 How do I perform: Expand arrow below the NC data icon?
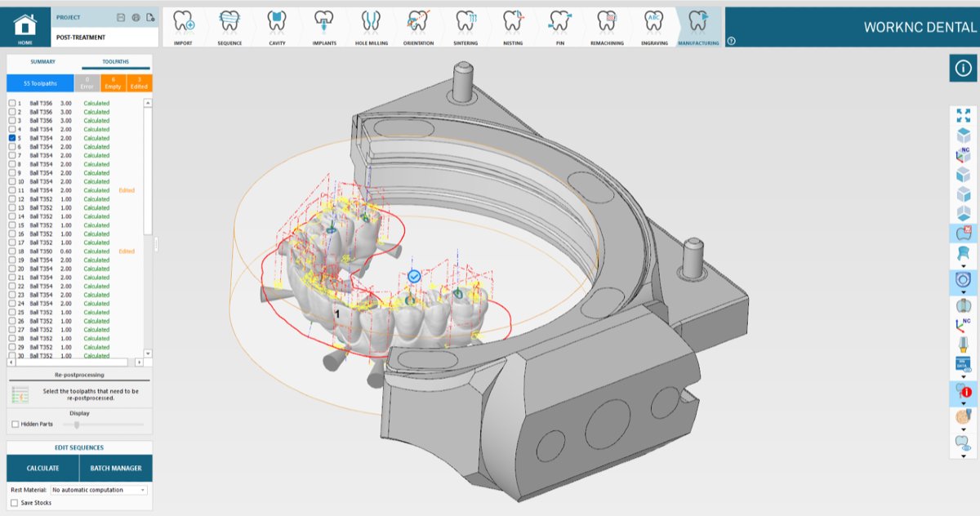(964, 378)
